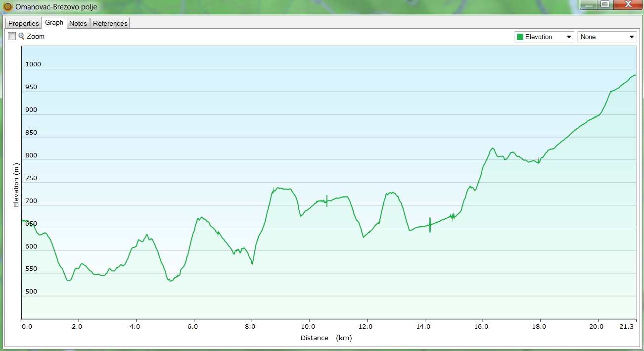The height and width of the screenshot is (351, 644).
Task: Open the Notes tab
Action: [78, 23]
